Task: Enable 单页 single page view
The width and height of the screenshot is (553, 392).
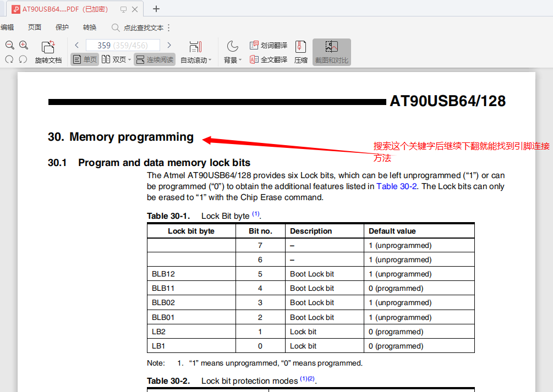Action: [x=85, y=59]
